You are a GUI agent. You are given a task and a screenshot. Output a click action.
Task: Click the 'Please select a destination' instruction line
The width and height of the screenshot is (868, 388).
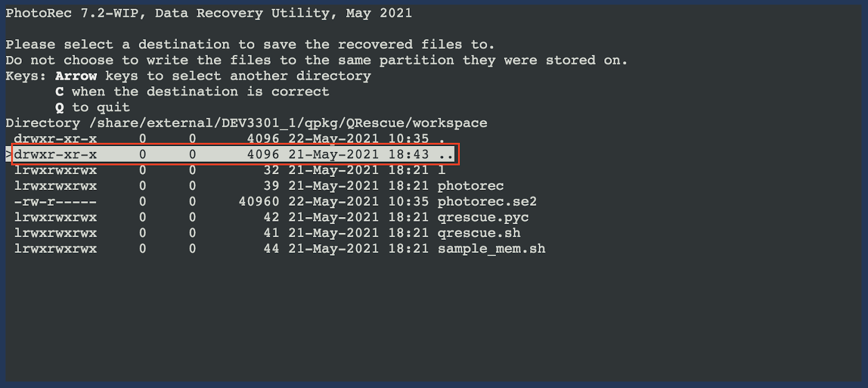pos(250,44)
